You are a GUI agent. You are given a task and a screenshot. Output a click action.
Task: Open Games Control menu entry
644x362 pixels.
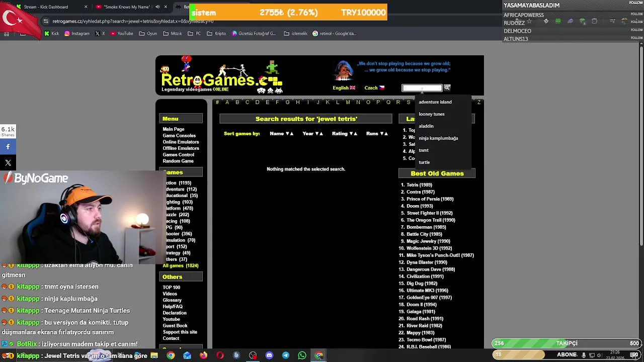[178, 155]
